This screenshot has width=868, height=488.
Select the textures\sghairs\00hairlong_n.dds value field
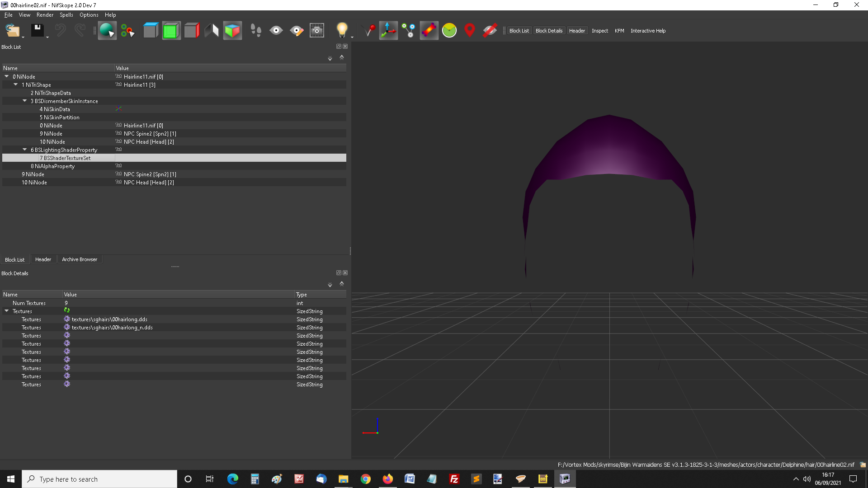179,328
